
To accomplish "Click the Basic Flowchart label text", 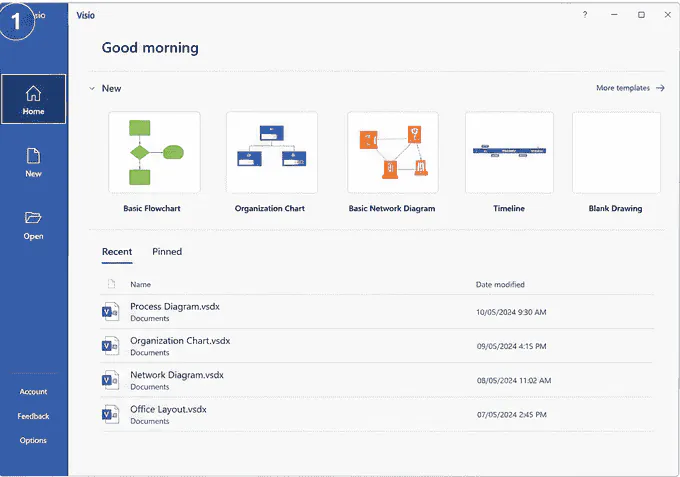I will click(x=152, y=209).
